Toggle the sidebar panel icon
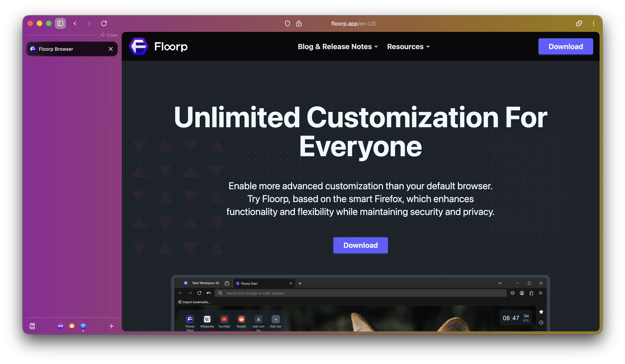This screenshot has height=364, width=625. click(60, 23)
